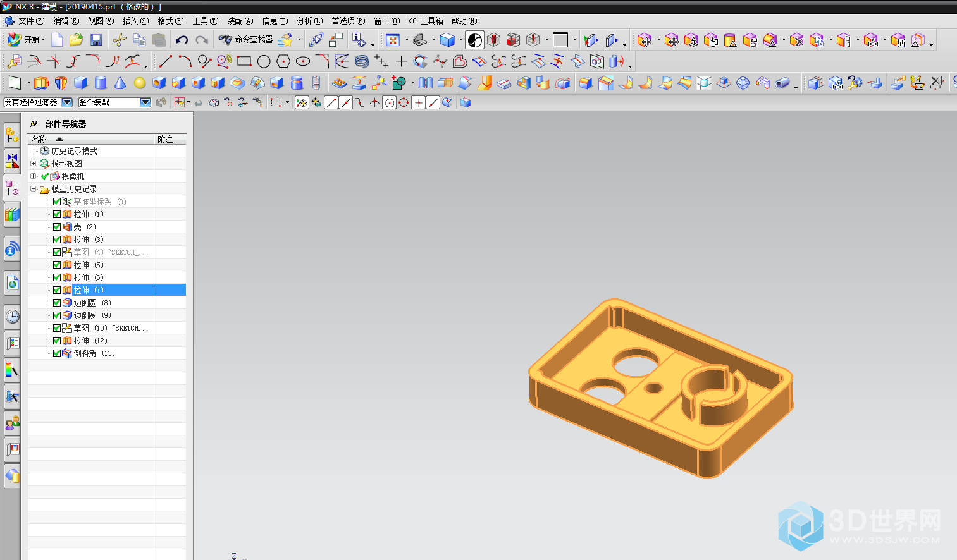The width and height of the screenshot is (957, 560).
Task: Open the 帮助 menu
Action: (x=464, y=21)
